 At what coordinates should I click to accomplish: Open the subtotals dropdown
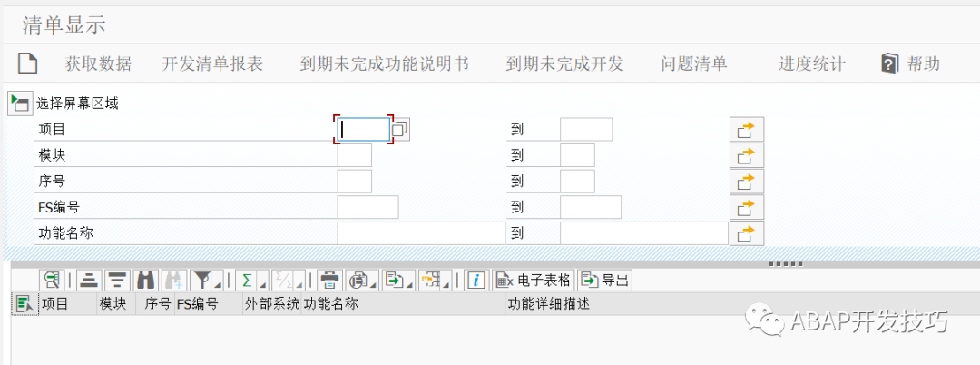289,280
